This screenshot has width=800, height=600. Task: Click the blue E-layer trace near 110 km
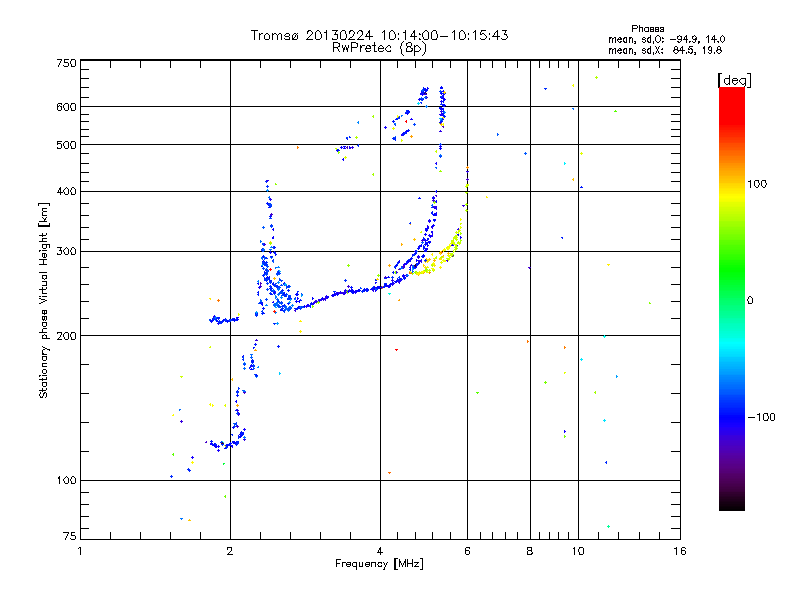pyautogui.click(x=227, y=442)
